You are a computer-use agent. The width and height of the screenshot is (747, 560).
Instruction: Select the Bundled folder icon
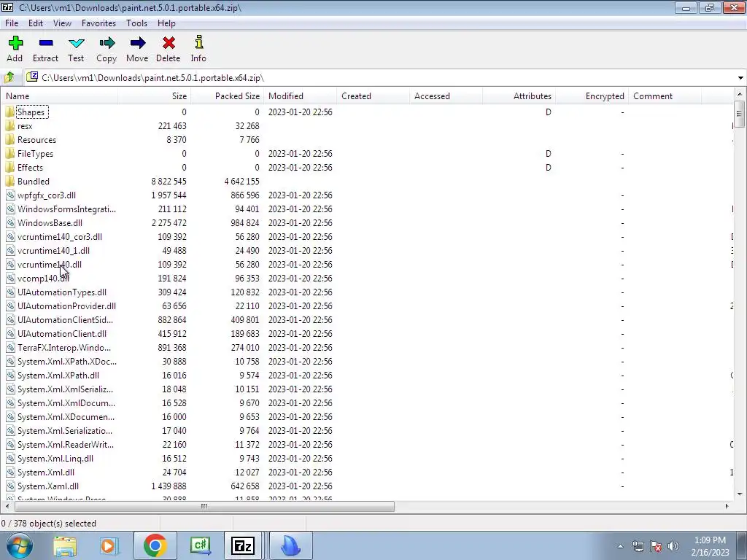(x=10, y=181)
